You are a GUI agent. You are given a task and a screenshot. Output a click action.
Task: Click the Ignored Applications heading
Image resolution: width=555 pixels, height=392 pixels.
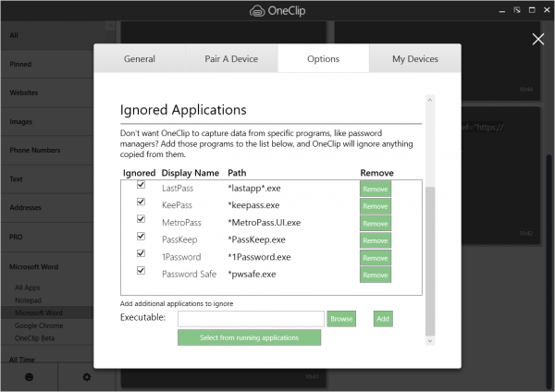point(183,110)
